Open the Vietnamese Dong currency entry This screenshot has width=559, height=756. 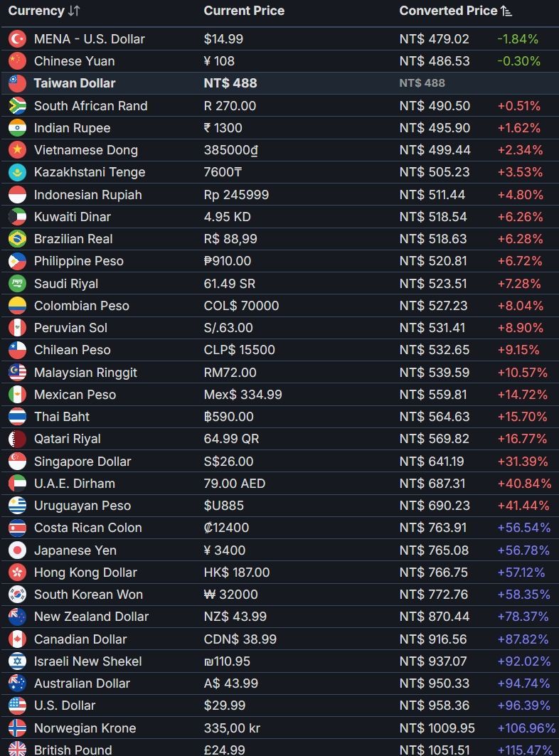(x=86, y=150)
